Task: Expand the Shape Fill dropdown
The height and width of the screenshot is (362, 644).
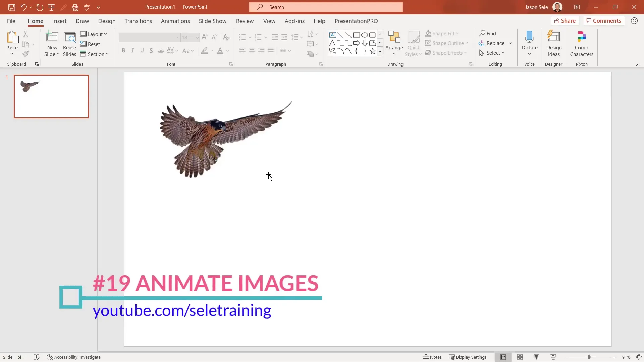Action: point(457,33)
